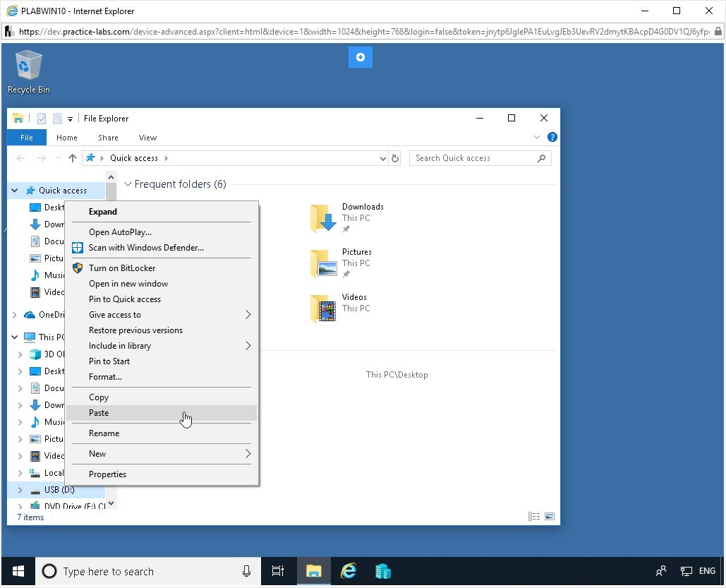The width and height of the screenshot is (726, 588).
Task: Click the magnifier icon in the search box
Action: tap(541, 158)
